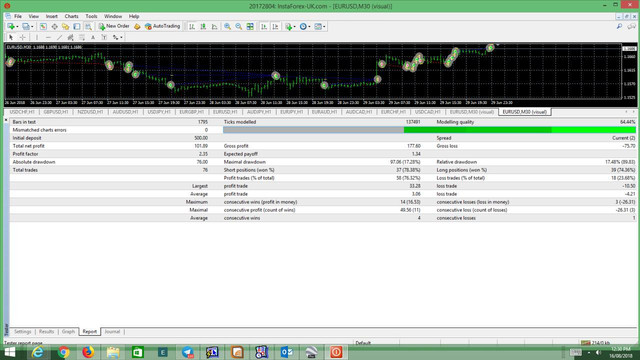Open the Profiles toolbar icon
The image size is (640, 360).
click(26, 27)
